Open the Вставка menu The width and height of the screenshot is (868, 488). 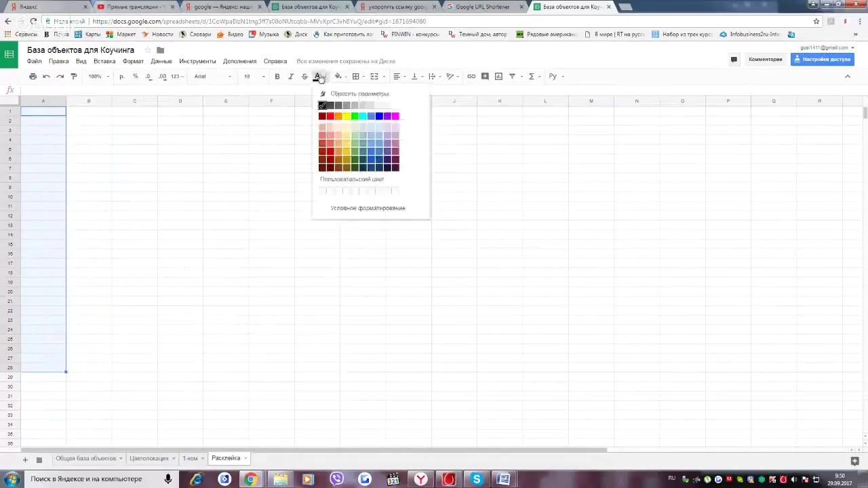tap(104, 61)
